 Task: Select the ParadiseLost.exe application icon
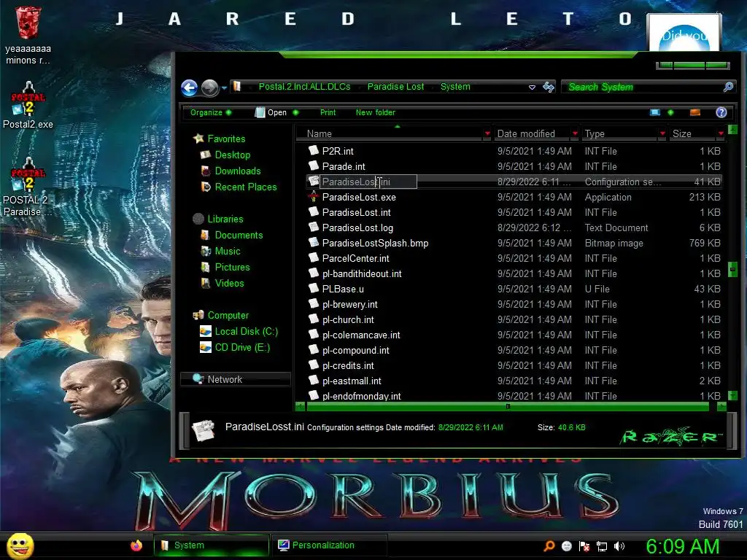coord(314,197)
